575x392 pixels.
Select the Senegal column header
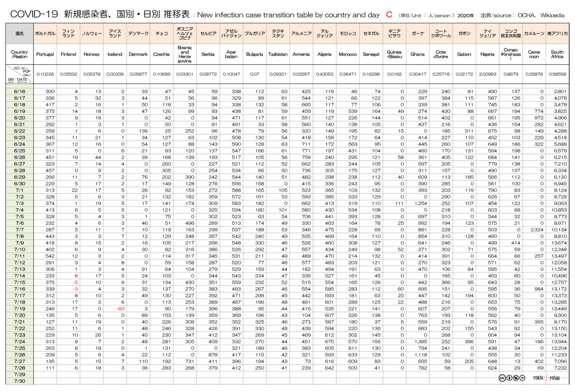click(x=371, y=54)
